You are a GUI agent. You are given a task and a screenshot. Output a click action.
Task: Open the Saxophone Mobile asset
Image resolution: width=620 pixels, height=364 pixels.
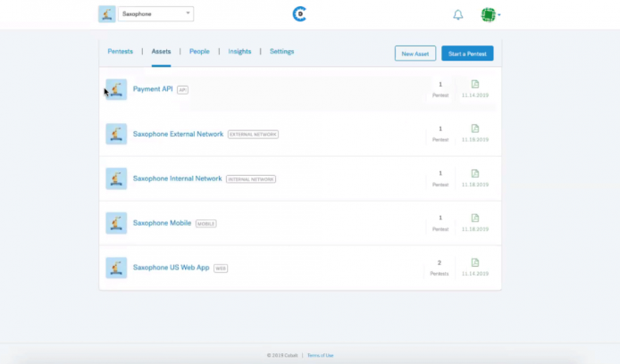[162, 223]
